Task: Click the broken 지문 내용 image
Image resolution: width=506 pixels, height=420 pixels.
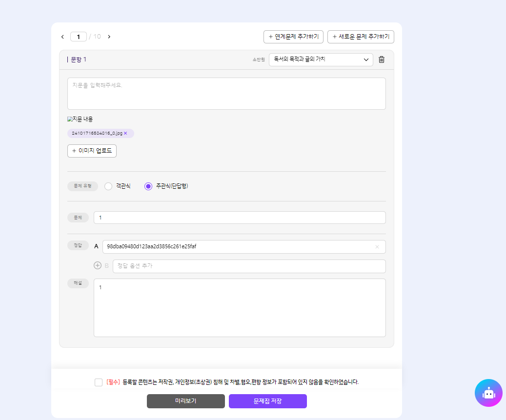Action: [x=80, y=119]
